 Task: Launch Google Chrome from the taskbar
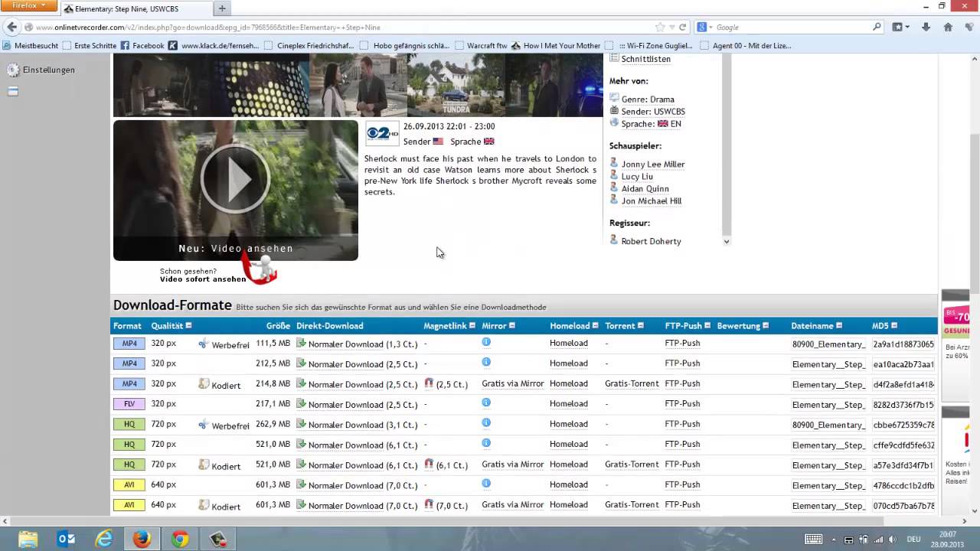(x=180, y=540)
